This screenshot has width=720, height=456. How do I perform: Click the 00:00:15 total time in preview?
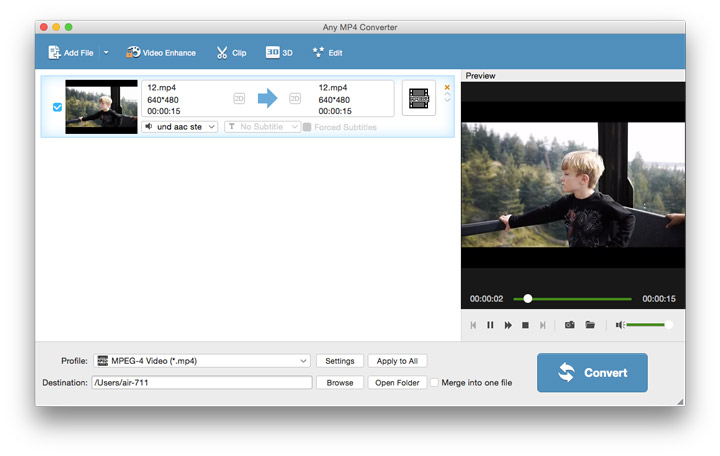pyautogui.click(x=659, y=299)
